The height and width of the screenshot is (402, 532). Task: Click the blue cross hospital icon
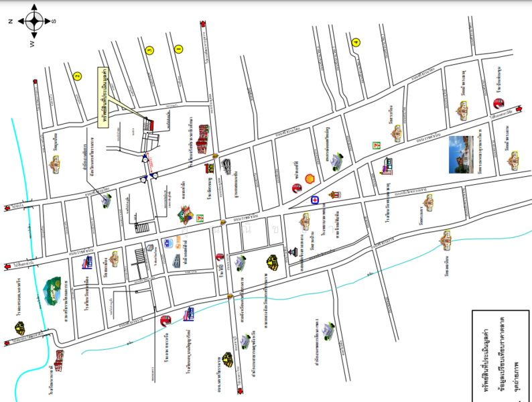pos(314,200)
